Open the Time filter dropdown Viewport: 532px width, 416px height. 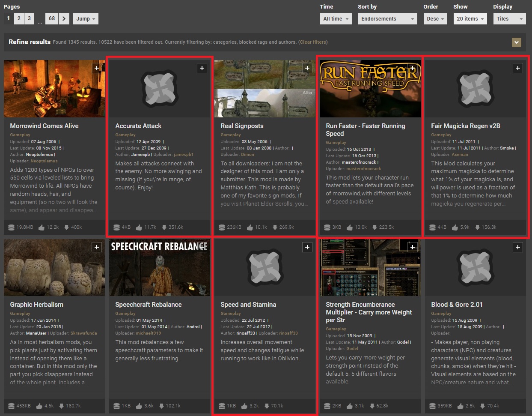336,19
